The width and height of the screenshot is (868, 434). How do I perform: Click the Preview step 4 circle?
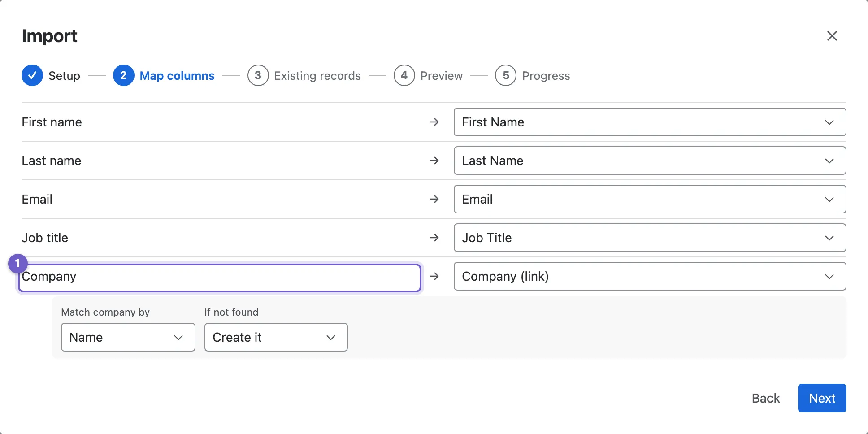[404, 75]
